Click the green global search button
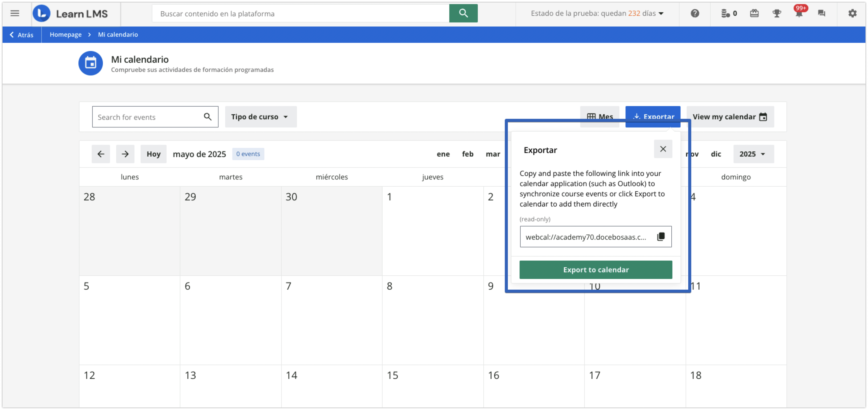 pos(463,13)
